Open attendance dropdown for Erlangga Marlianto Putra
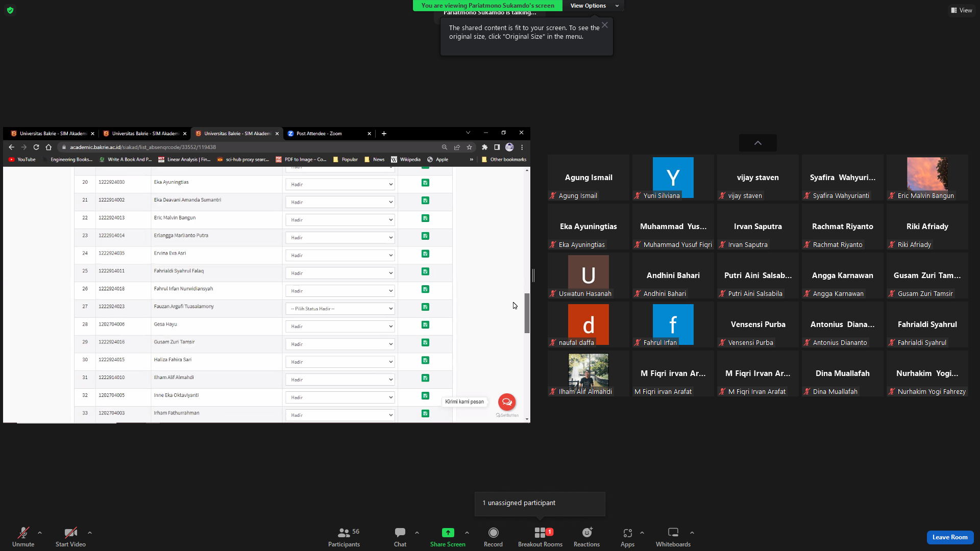This screenshot has height=551, width=980. (340, 237)
